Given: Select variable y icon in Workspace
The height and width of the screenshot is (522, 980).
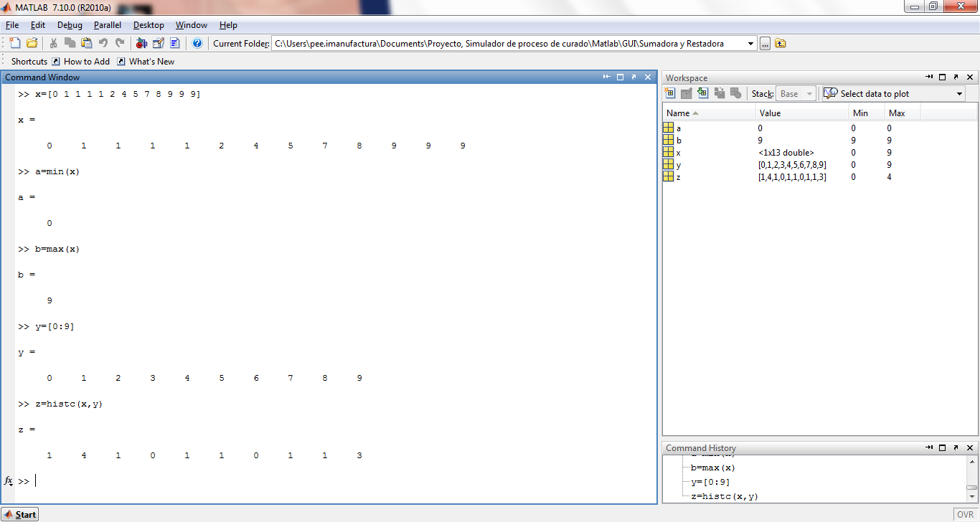Looking at the screenshot, I should tap(669, 164).
